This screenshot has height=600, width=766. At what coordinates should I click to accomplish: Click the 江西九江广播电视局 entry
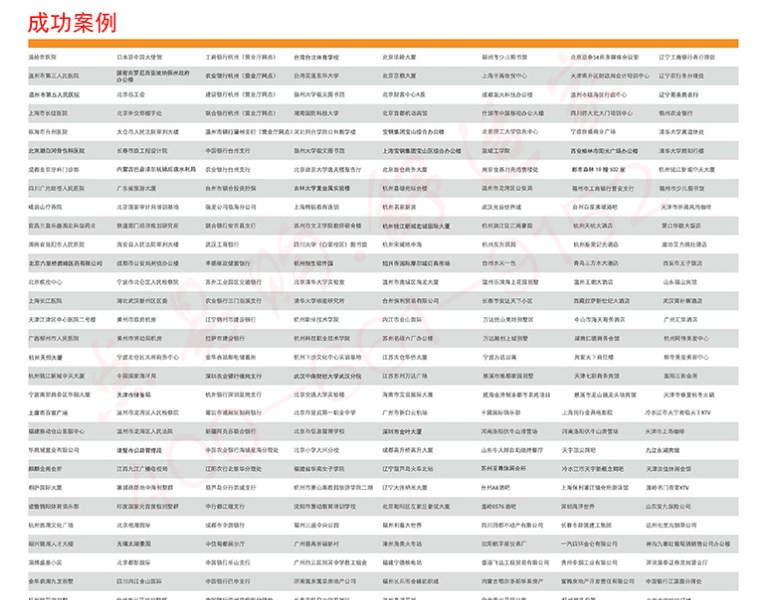(142, 469)
